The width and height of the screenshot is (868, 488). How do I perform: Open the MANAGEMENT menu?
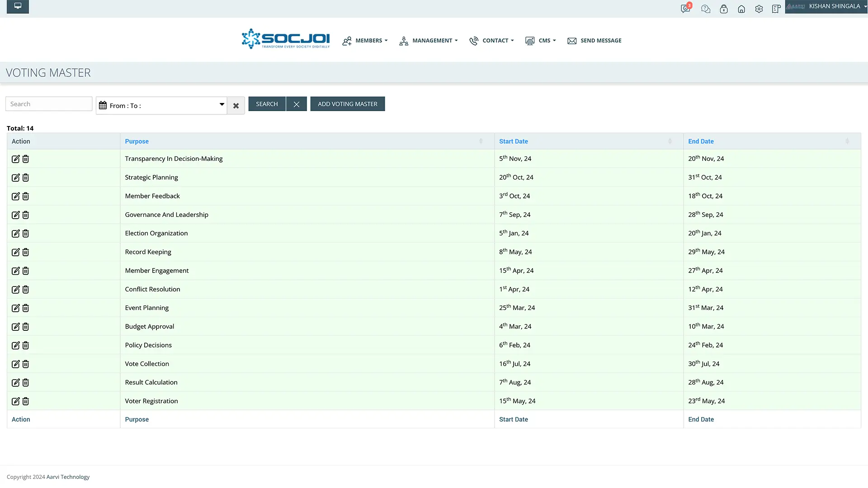[432, 40]
